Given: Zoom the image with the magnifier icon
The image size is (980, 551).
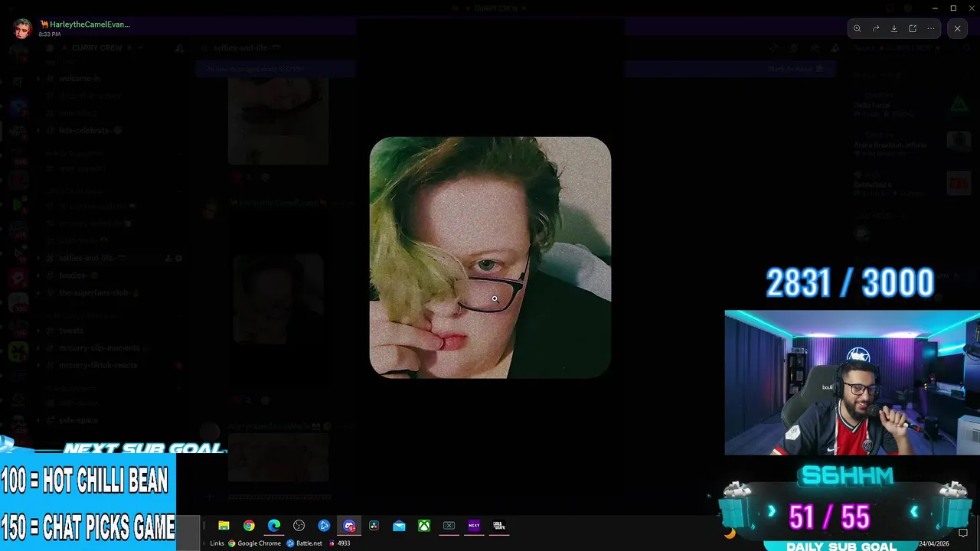Looking at the screenshot, I should point(857,28).
